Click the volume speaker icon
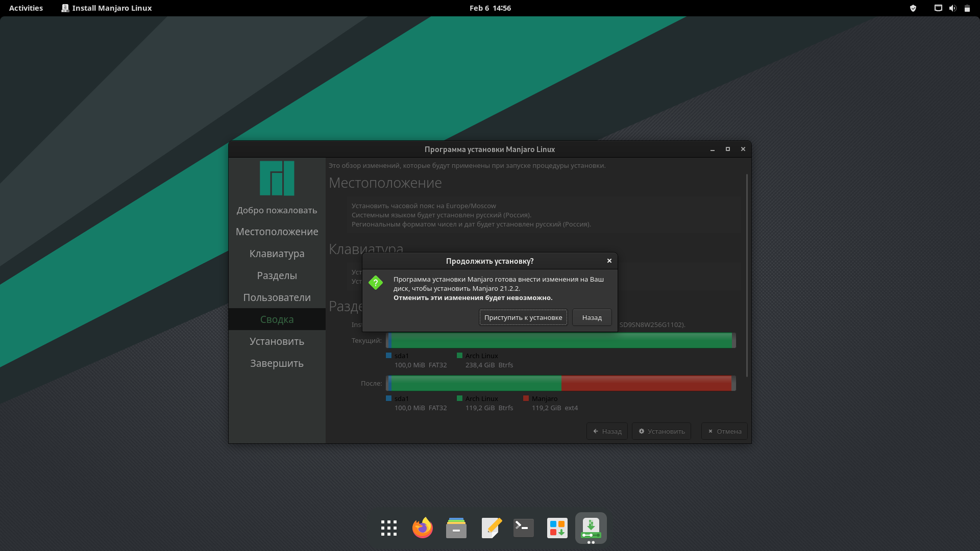 click(x=952, y=8)
